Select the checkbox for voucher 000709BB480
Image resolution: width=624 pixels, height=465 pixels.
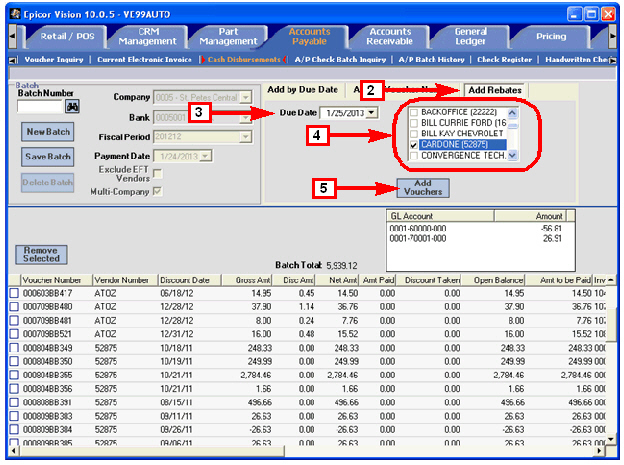pyautogui.click(x=14, y=307)
